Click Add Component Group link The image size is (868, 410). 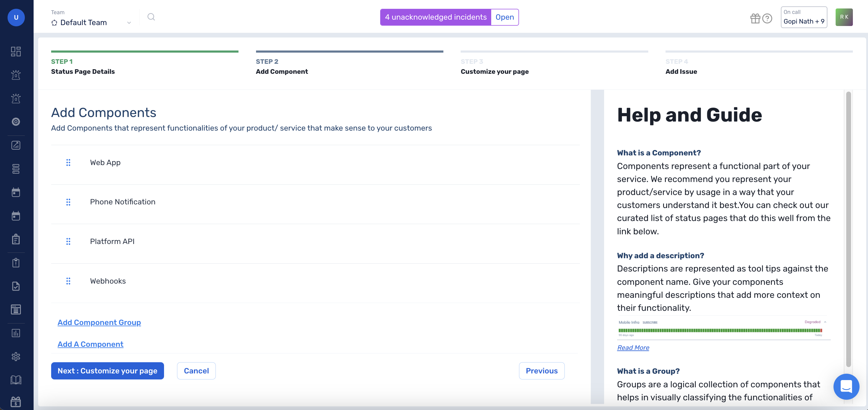point(99,322)
